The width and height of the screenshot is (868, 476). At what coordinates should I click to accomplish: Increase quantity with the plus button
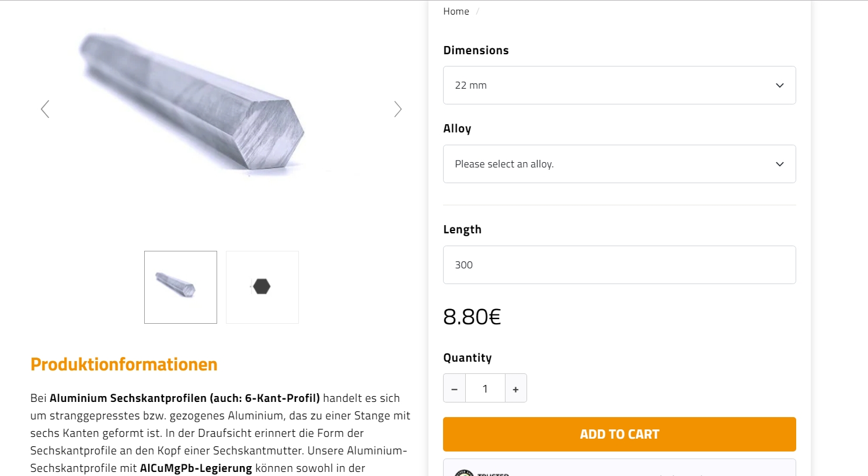515,388
